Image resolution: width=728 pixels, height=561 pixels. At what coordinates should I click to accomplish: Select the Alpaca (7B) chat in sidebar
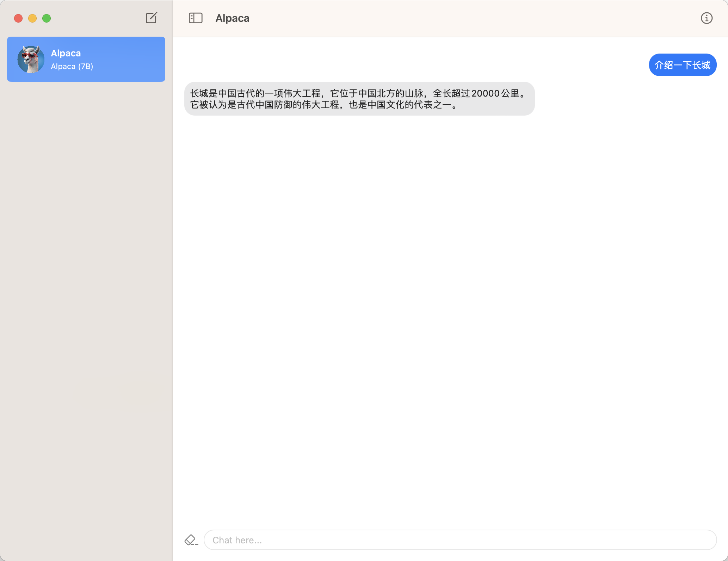(86, 59)
